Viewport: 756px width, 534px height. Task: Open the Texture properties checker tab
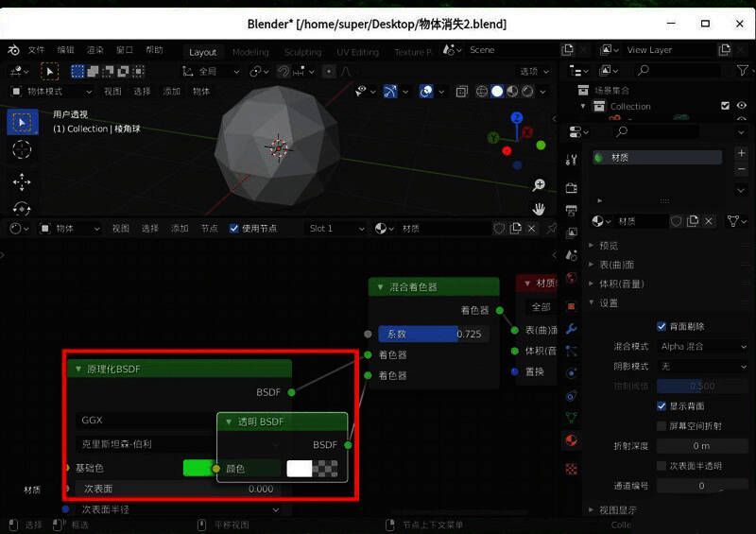click(x=572, y=469)
